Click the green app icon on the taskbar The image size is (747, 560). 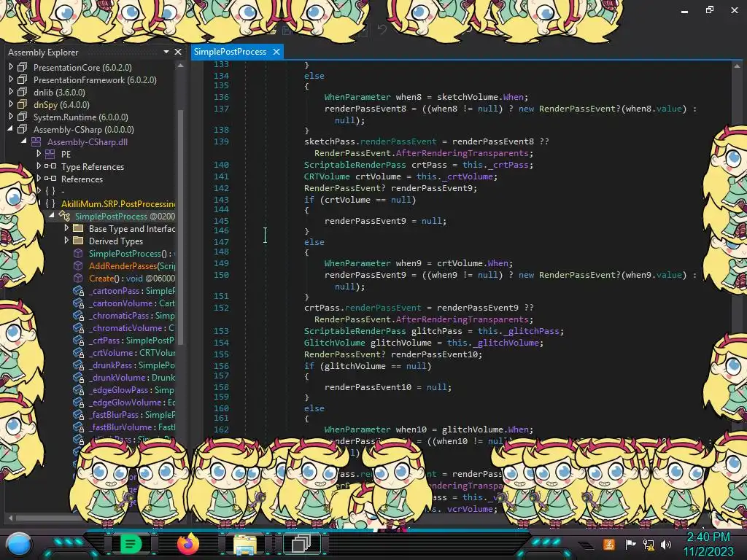coord(131,544)
